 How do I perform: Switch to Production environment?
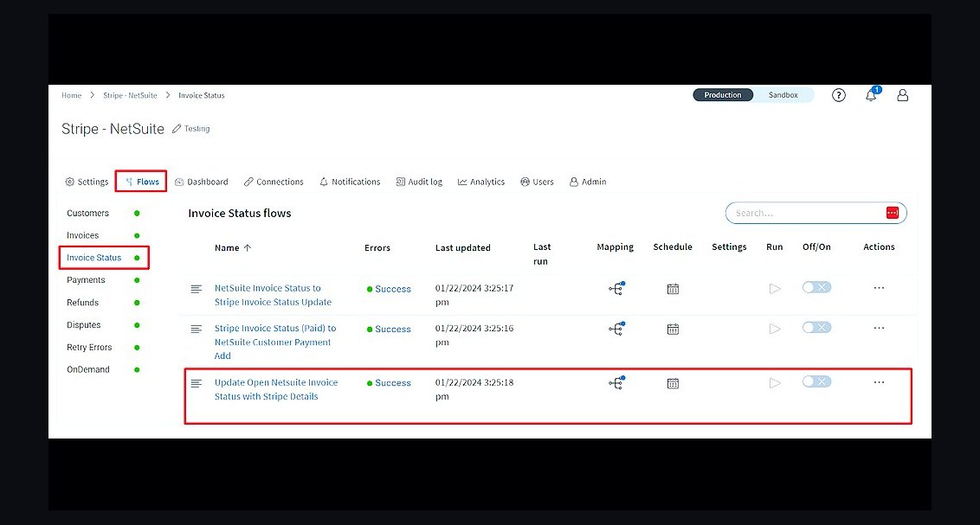coord(723,95)
